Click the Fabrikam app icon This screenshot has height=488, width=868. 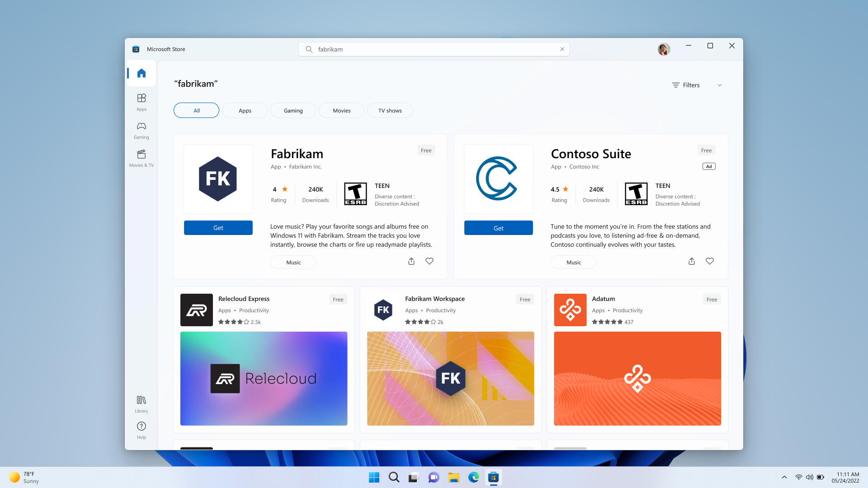click(217, 178)
